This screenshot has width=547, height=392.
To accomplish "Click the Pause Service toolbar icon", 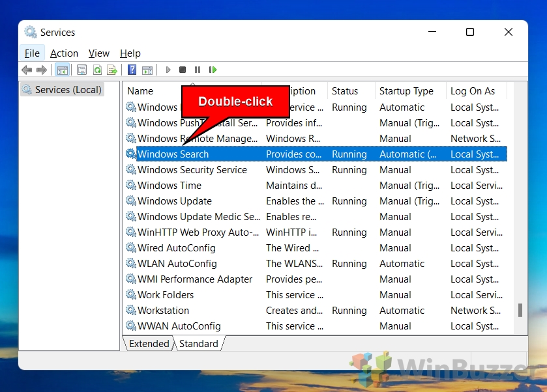I will (x=198, y=70).
